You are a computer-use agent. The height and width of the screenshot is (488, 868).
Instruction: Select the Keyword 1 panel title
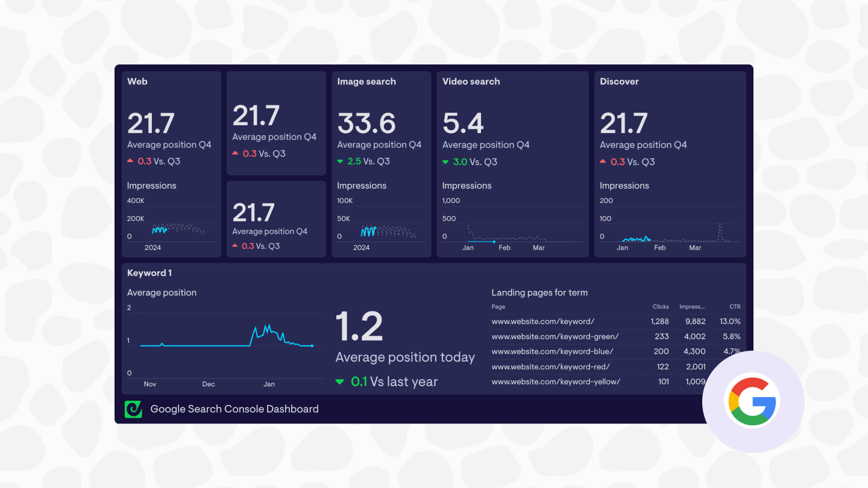(x=149, y=272)
